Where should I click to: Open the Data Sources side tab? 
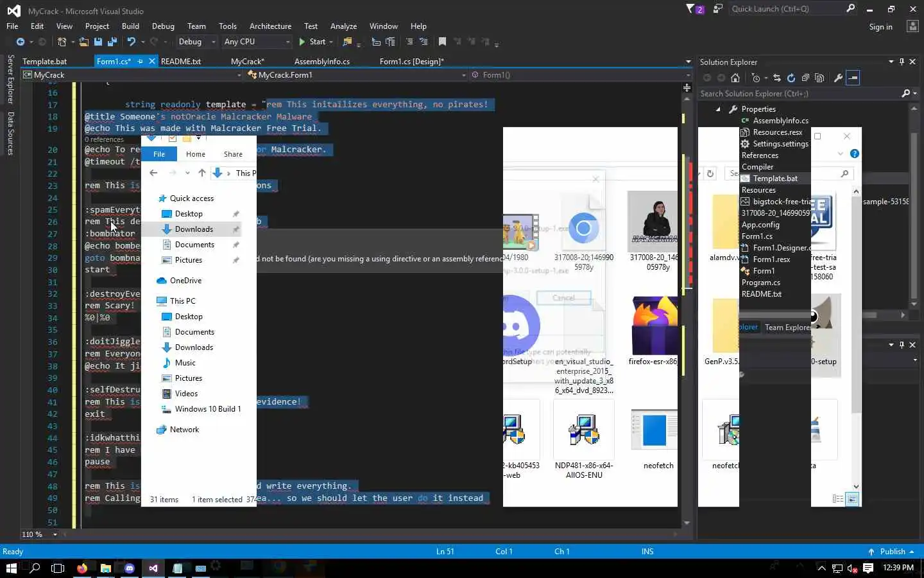pyautogui.click(x=11, y=133)
